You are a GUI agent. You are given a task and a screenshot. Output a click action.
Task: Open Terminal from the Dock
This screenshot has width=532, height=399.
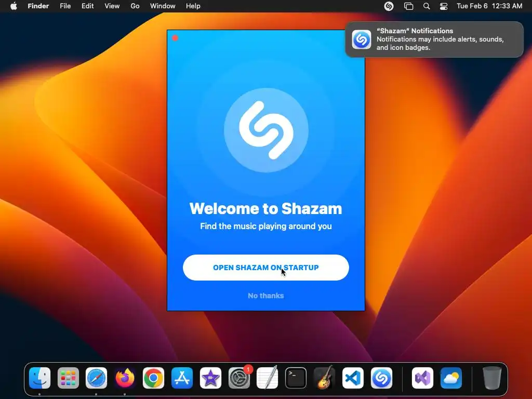click(296, 378)
